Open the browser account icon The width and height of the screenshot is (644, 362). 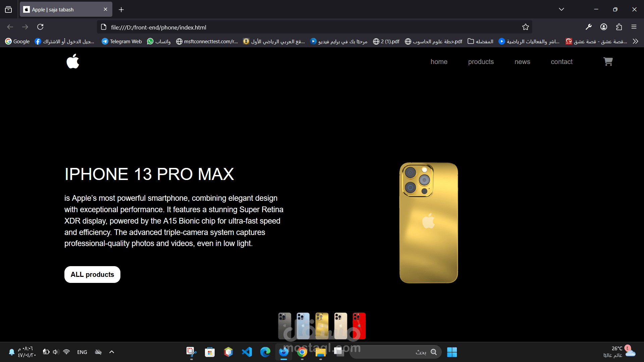[x=604, y=27]
